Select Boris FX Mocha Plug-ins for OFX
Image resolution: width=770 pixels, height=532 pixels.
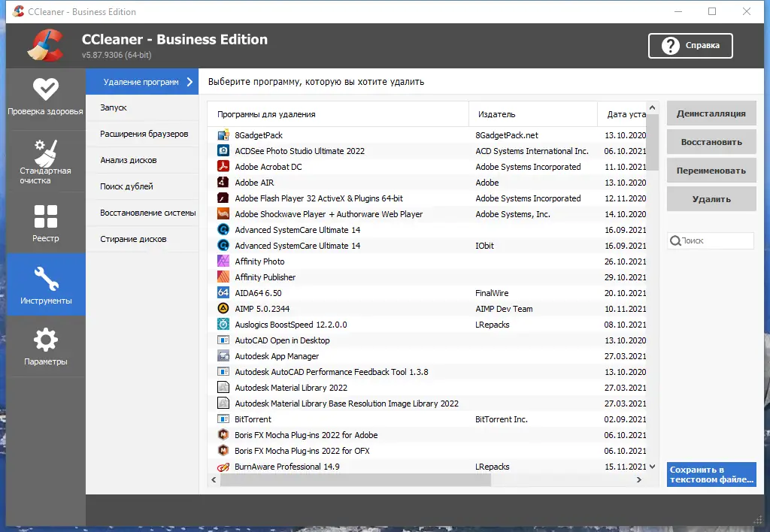point(427,451)
